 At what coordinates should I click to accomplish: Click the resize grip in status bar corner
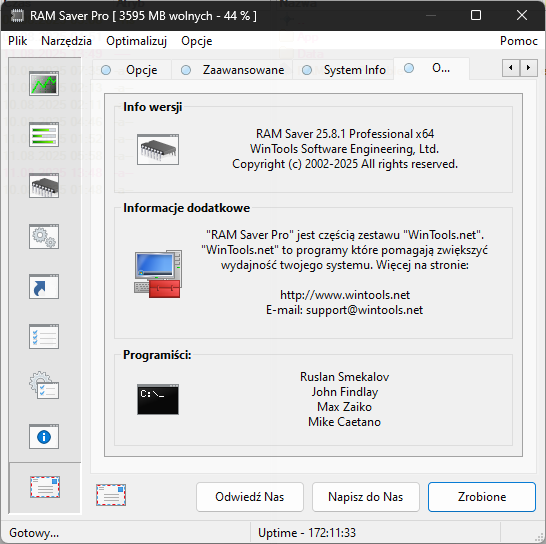click(x=540, y=537)
